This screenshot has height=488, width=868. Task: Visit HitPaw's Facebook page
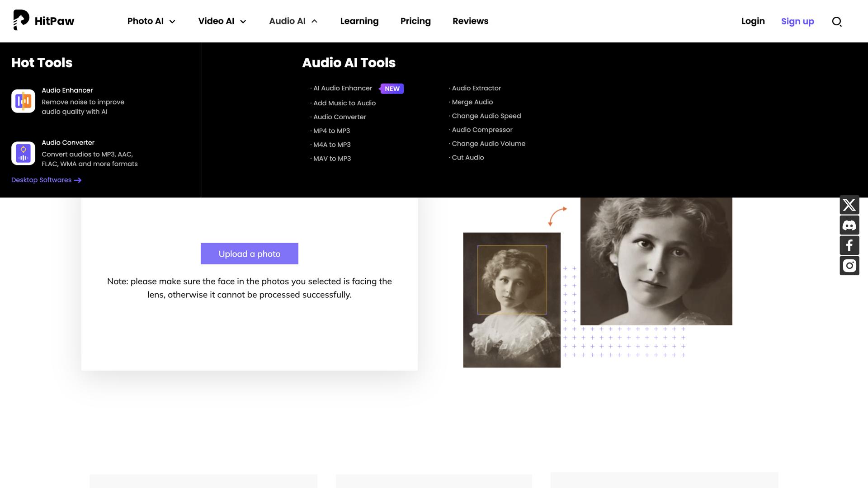click(849, 245)
